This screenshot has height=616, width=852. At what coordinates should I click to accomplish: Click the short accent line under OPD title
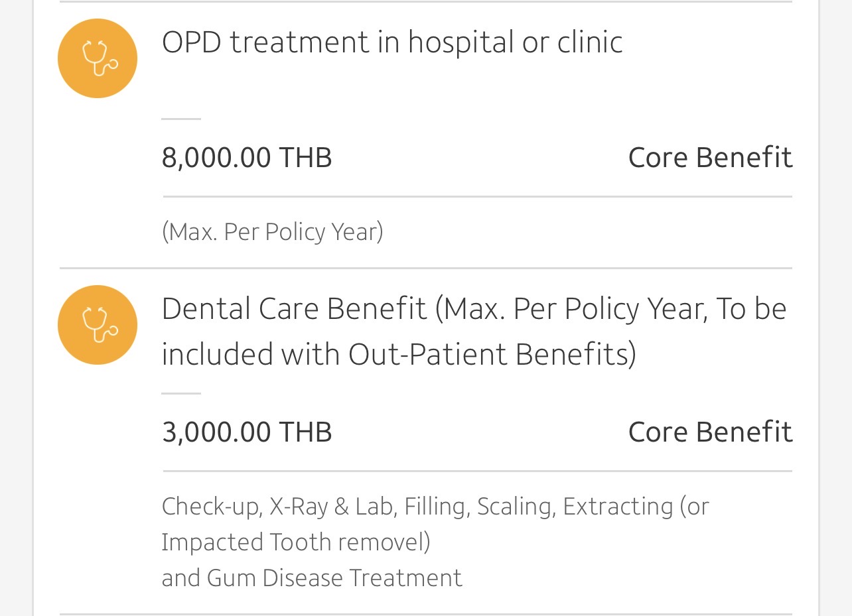(181, 119)
